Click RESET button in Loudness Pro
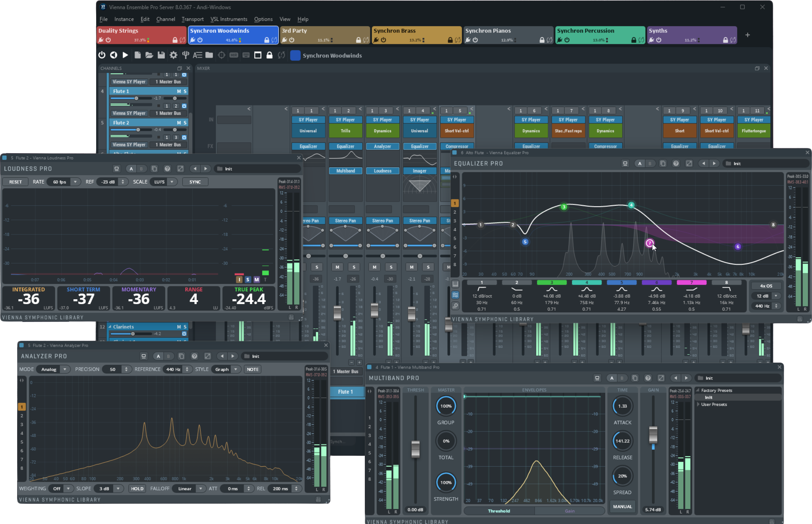This screenshot has height=524, width=812. pyautogui.click(x=16, y=182)
